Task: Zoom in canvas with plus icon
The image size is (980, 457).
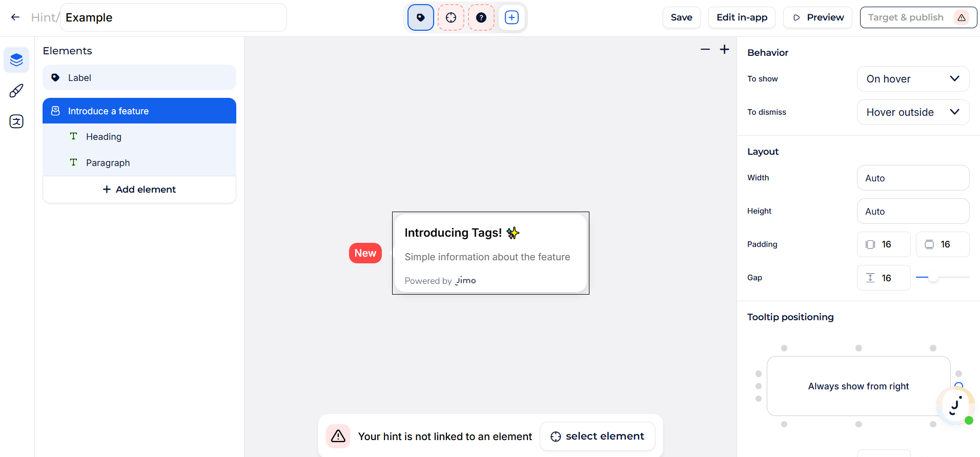Action: (724, 50)
